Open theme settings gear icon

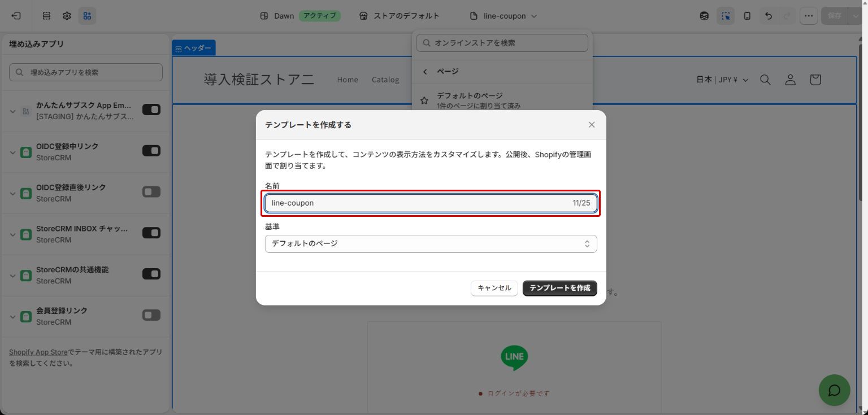67,16
